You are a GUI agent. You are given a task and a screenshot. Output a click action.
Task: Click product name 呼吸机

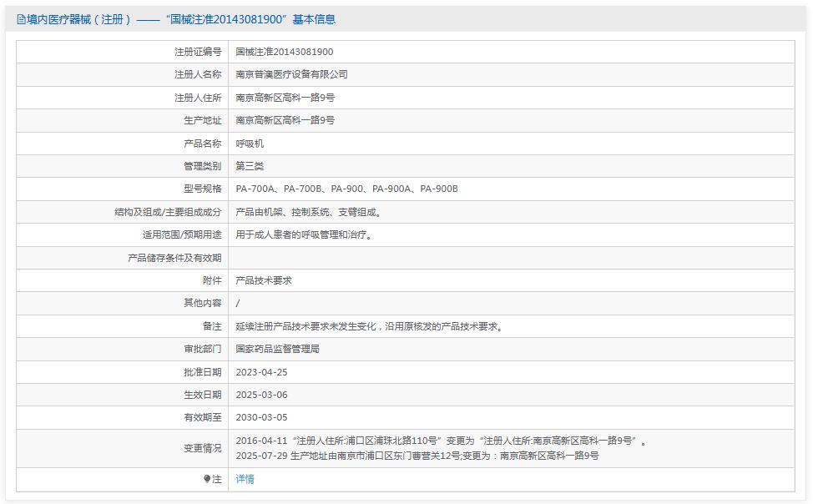250,144
